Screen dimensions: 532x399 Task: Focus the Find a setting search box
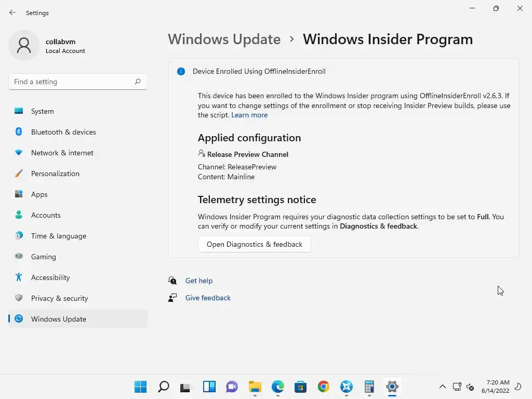click(x=78, y=82)
